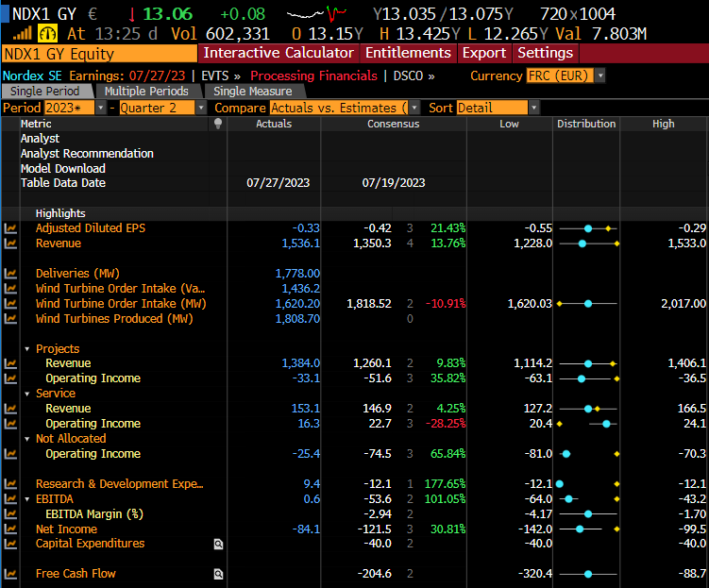Open the Interactive Calculator menu
This screenshot has width=709, height=588.
tap(279, 53)
